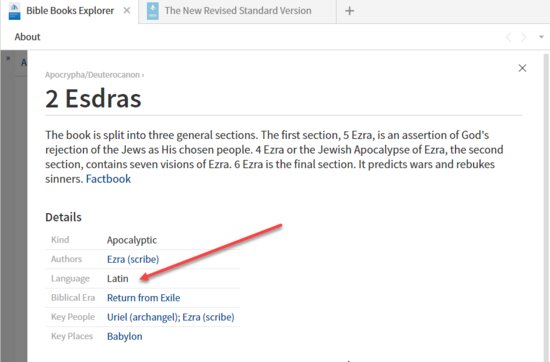
Task: Open the panel menu dropdown arrow
Action: [x=541, y=37]
